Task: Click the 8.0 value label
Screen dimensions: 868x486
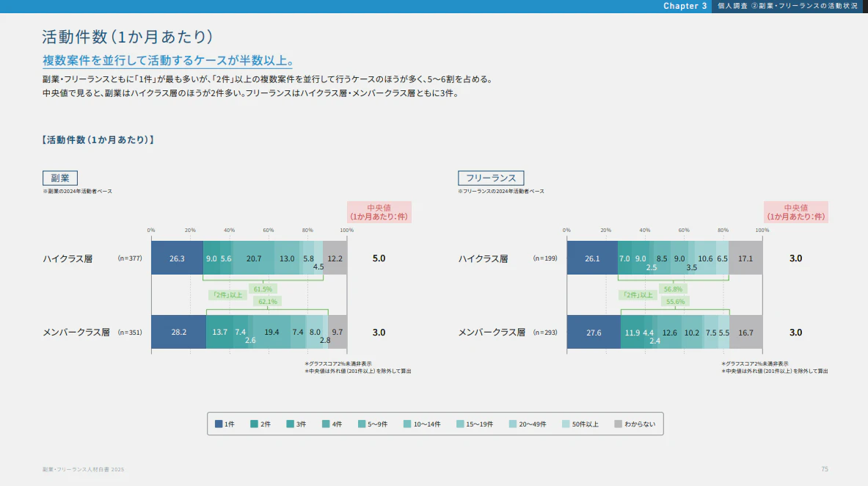Action: coord(315,333)
